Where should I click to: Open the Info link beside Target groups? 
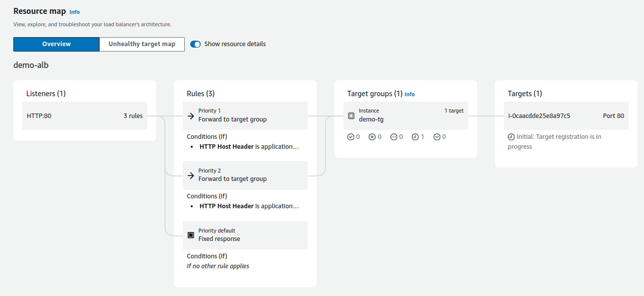410,94
